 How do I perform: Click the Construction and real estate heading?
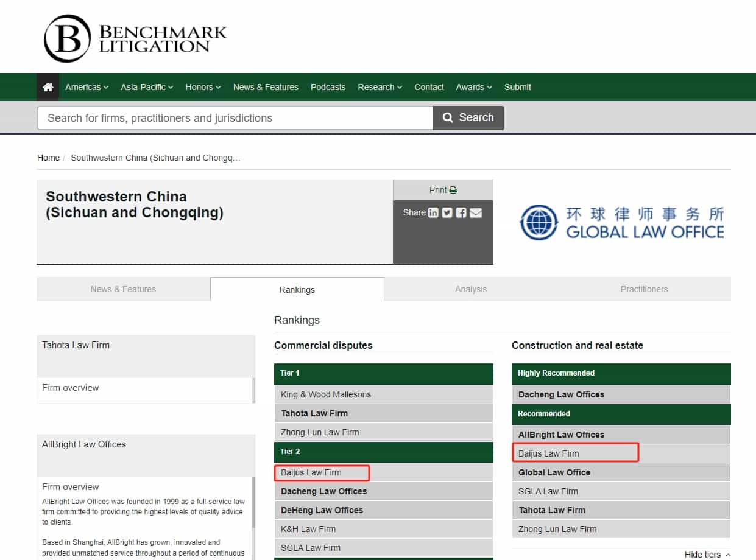(578, 345)
